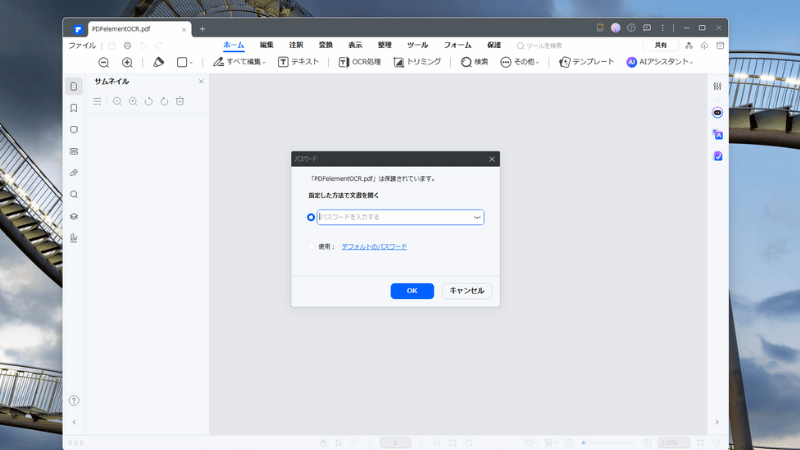The width and height of the screenshot is (800, 450).
Task: Click the help question mark icon
Action: coord(74,401)
